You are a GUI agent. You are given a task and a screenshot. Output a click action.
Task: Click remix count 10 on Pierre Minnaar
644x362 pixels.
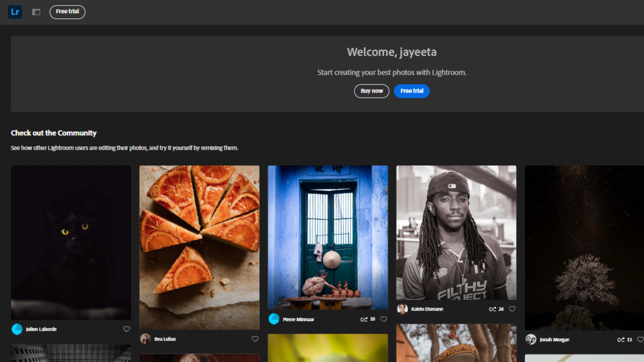(372, 319)
